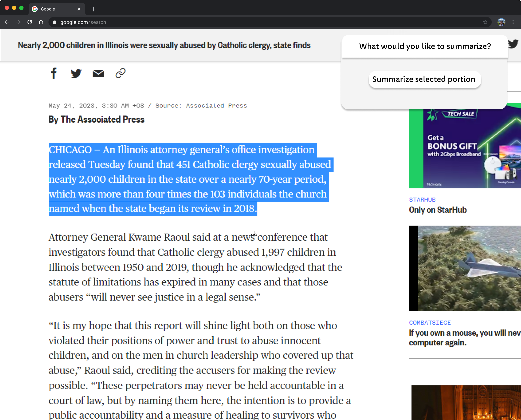Share article via Facebook icon

tap(54, 73)
